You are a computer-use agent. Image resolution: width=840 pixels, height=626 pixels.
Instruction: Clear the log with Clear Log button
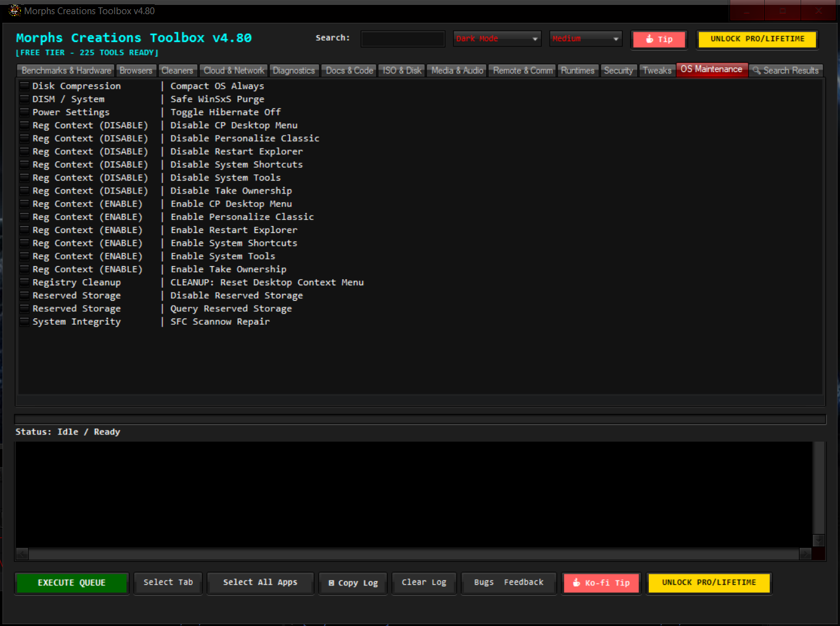tap(424, 582)
